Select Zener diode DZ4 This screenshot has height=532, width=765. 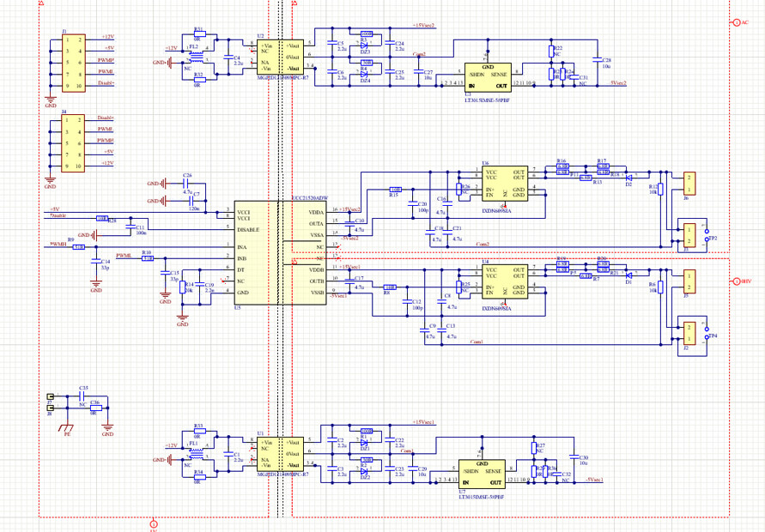point(364,75)
